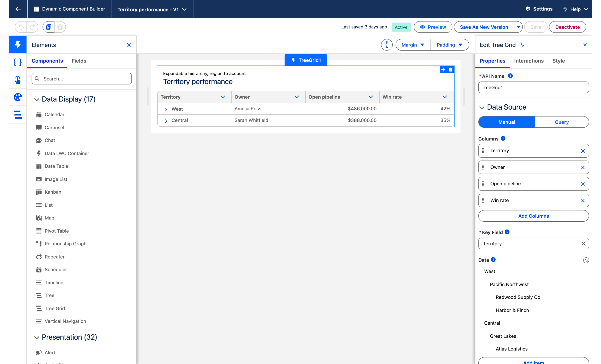
Task: Focus the Elements search field
Action: click(82, 79)
